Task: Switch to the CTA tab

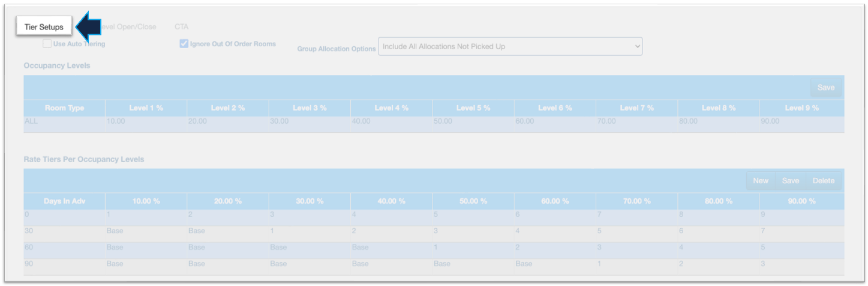Action: (x=181, y=27)
